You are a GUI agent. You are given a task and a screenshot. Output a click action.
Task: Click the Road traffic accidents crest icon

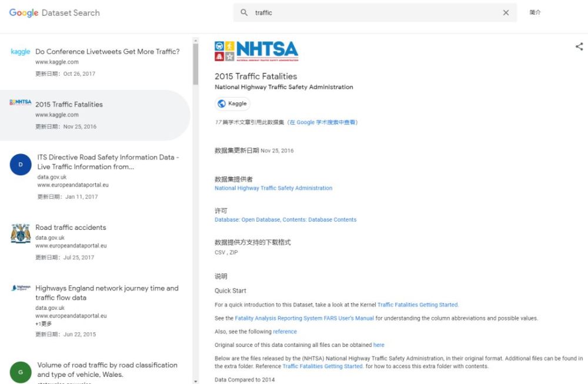21,233
